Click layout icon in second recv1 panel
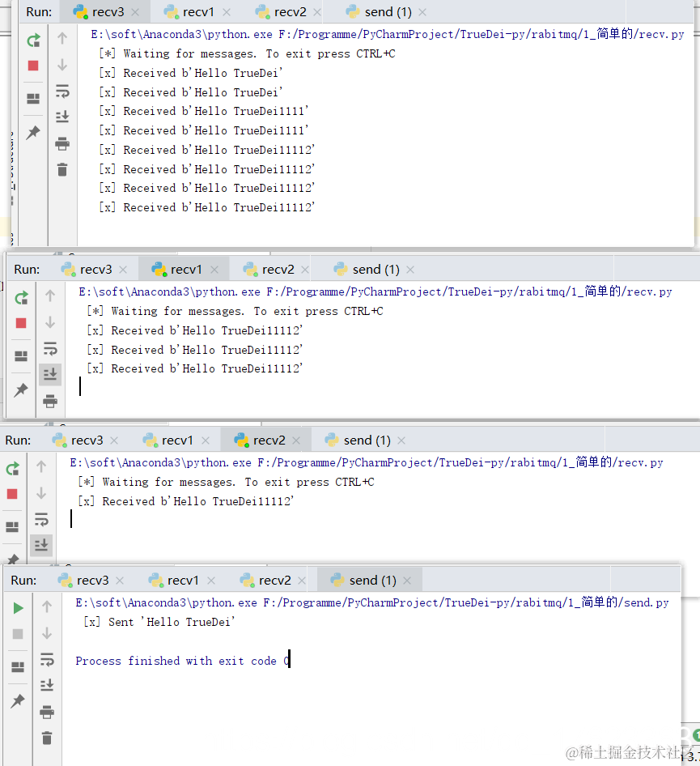This screenshot has height=766, width=700. click(21, 356)
